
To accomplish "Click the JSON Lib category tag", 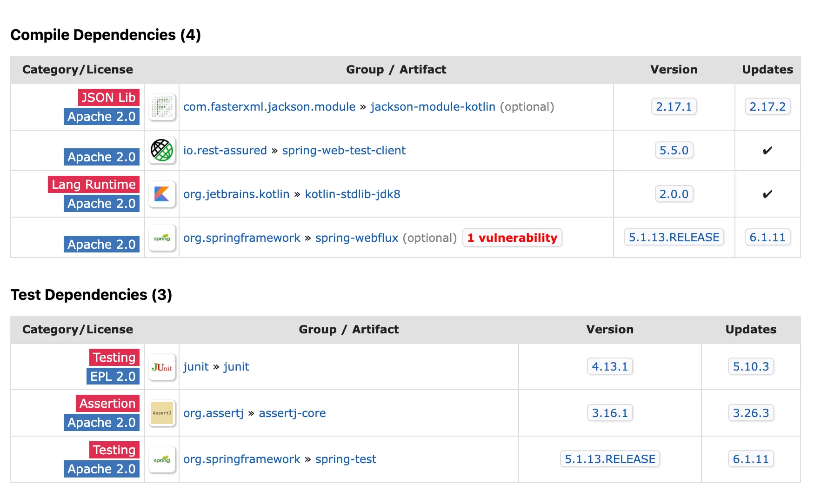I will point(108,98).
